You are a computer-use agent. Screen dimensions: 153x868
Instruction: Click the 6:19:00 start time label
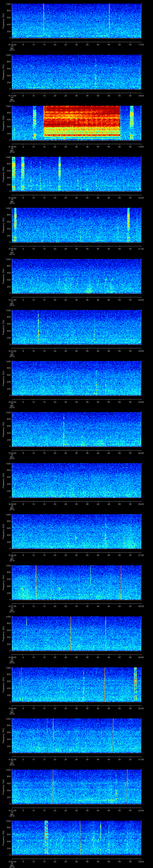12,198
